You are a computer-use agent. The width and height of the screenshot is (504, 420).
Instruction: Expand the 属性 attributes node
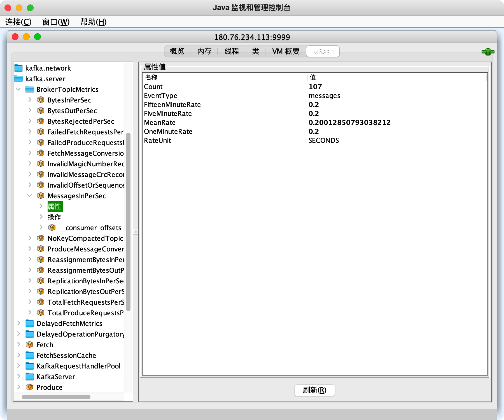(41, 206)
